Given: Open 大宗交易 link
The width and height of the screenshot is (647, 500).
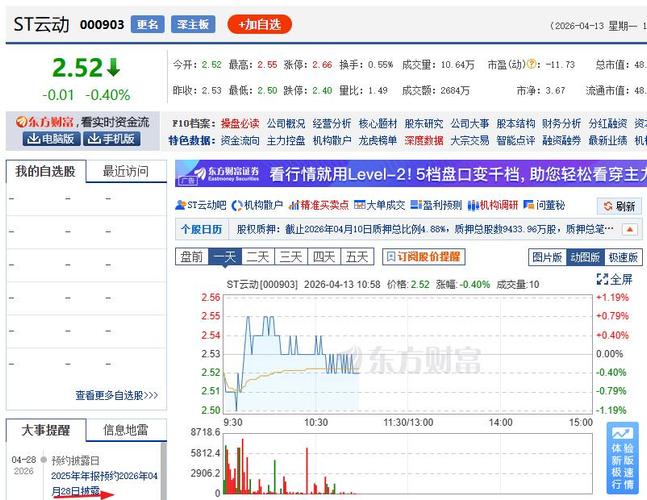Looking at the screenshot, I should [470, 141].
